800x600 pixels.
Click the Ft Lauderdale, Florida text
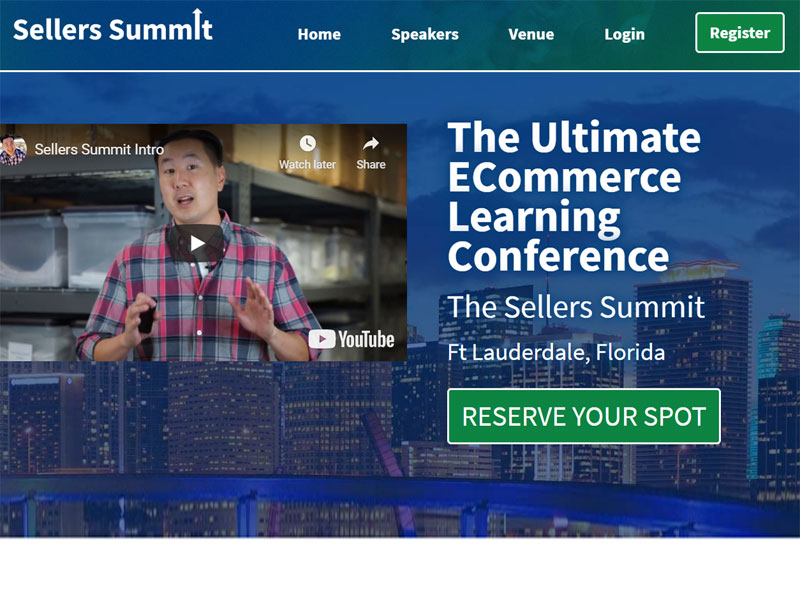pyautogui.click(x=556, y=352)
